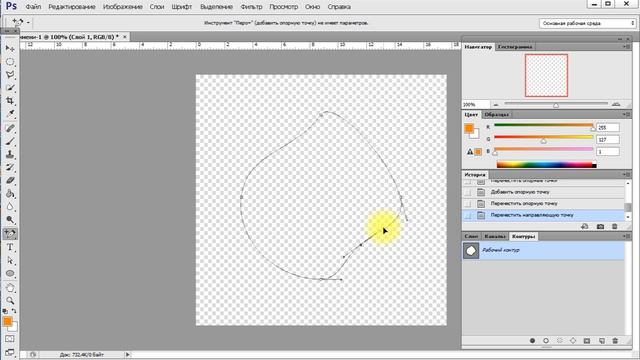Fill path with foreground color
This screenshot has height=360, width=640.
pos(532,340)
